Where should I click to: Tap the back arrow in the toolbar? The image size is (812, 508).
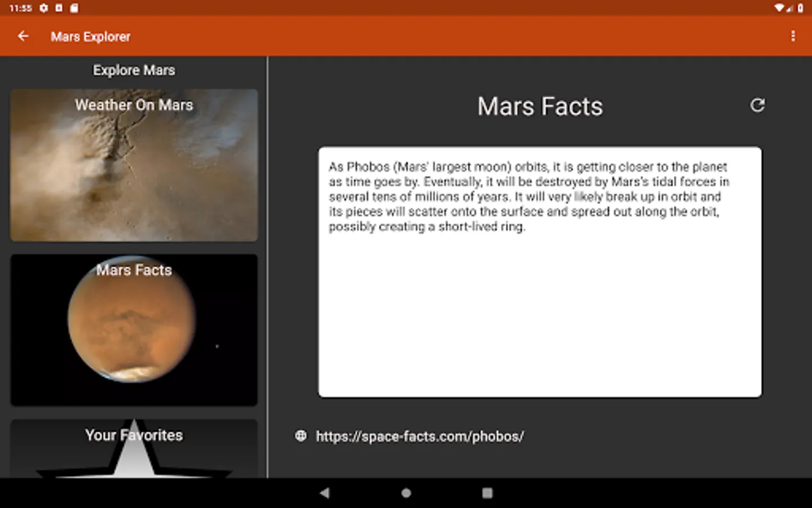[23, 36]
